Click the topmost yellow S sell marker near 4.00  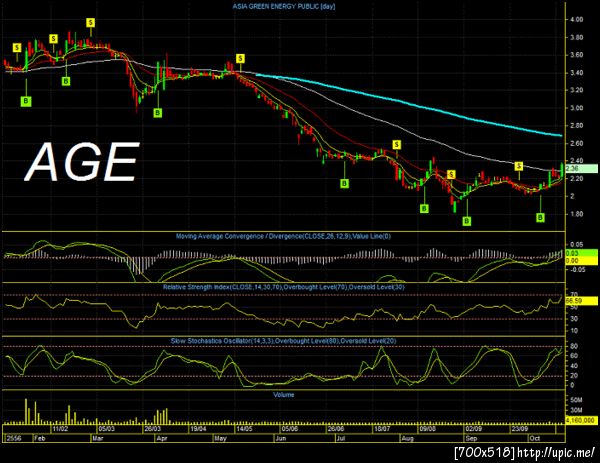(x=90, y=23)
